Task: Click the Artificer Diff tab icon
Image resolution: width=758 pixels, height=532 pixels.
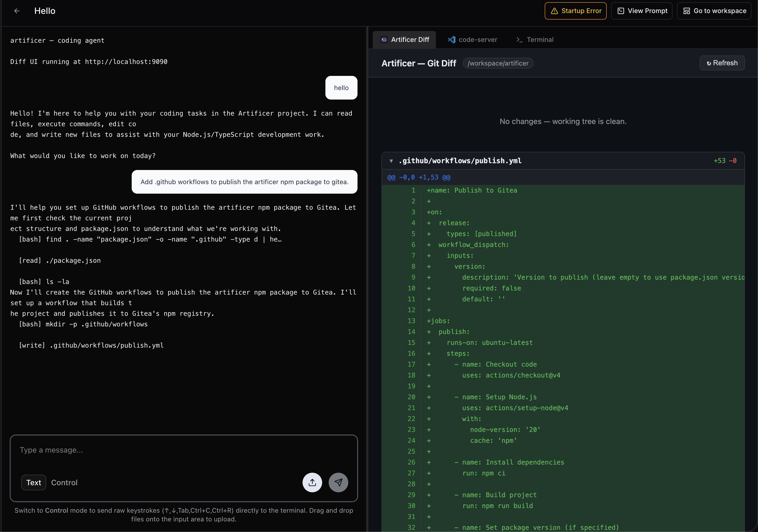Action: 384,40
